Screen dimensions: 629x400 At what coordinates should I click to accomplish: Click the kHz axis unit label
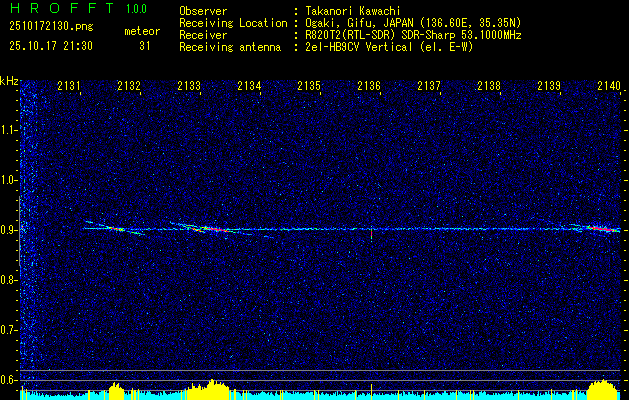9,81
